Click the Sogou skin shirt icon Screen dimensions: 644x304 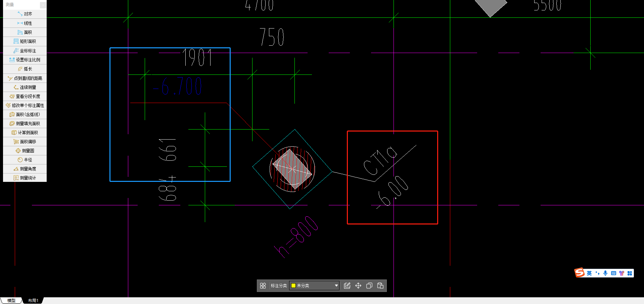coord(622,273)
